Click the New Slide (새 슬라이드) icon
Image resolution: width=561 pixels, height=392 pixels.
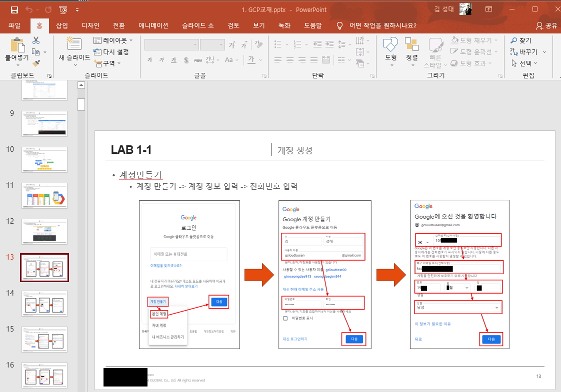[74, 43]
